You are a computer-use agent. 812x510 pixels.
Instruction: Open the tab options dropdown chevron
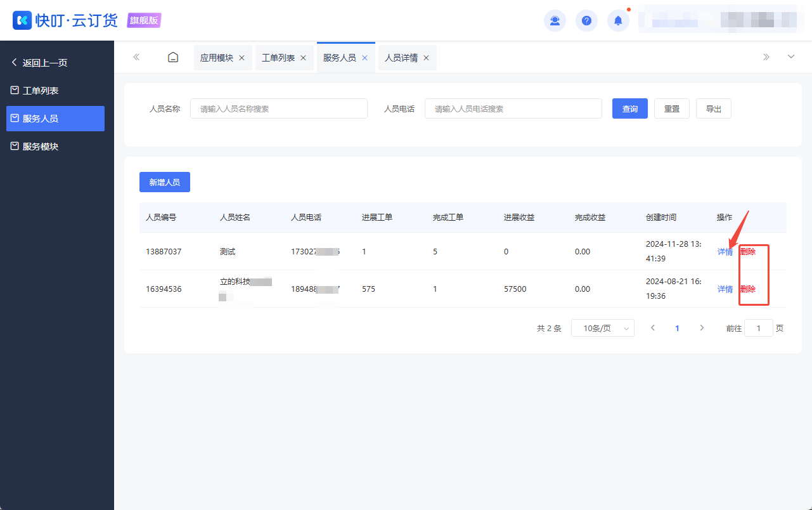[x=791, y=57]
